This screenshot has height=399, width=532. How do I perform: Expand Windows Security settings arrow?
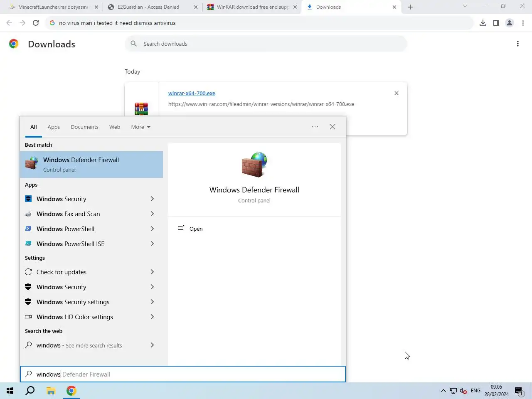click(x=152, y=302)
